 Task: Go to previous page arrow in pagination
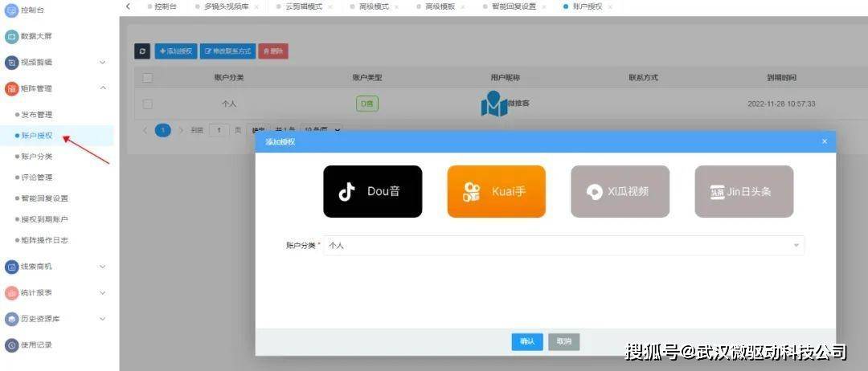pos(145,130)
